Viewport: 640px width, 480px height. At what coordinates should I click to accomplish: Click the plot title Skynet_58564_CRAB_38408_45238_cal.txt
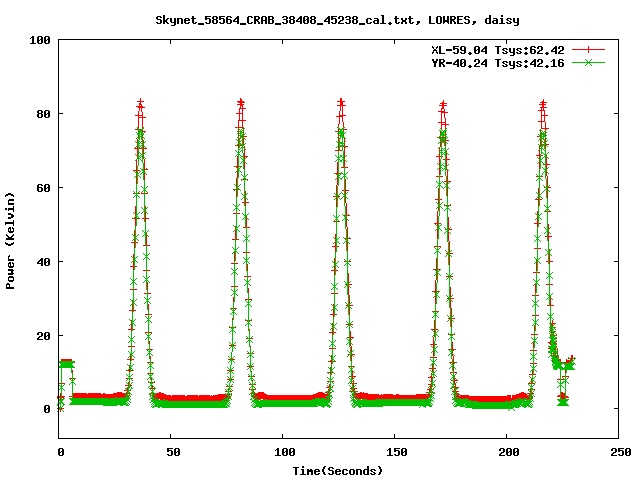[288, 20]
